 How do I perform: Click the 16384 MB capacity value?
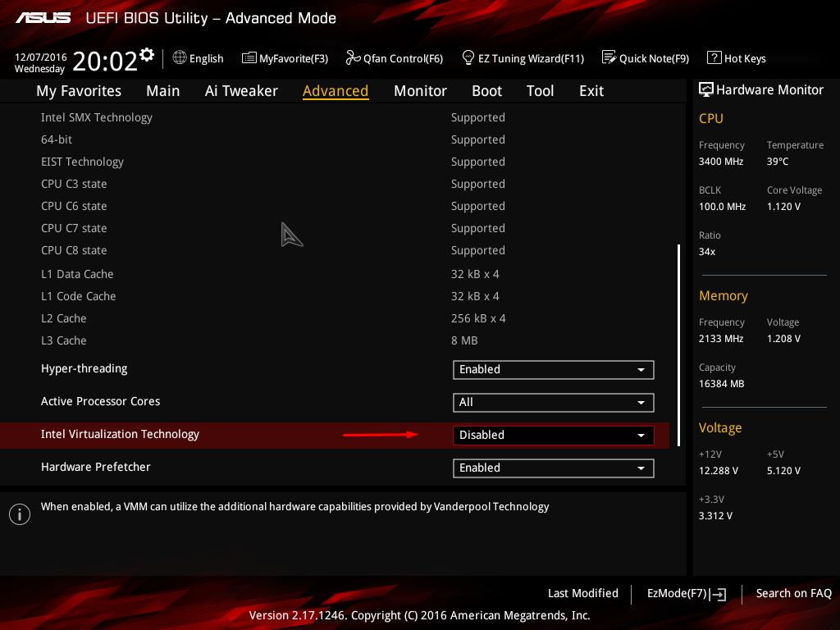tap(721, 384)
